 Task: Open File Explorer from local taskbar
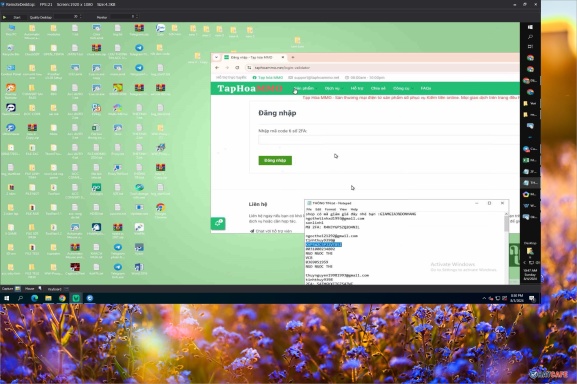pos(48,298)
